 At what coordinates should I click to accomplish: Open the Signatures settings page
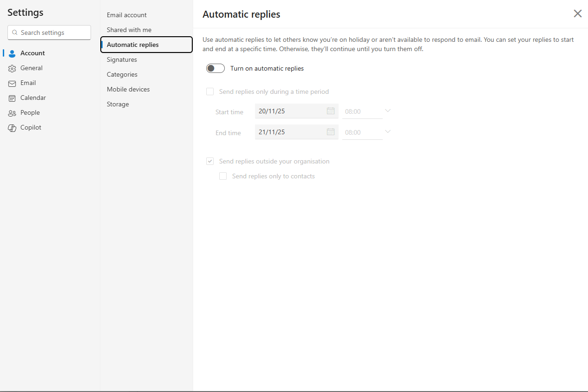coord(122,59)
